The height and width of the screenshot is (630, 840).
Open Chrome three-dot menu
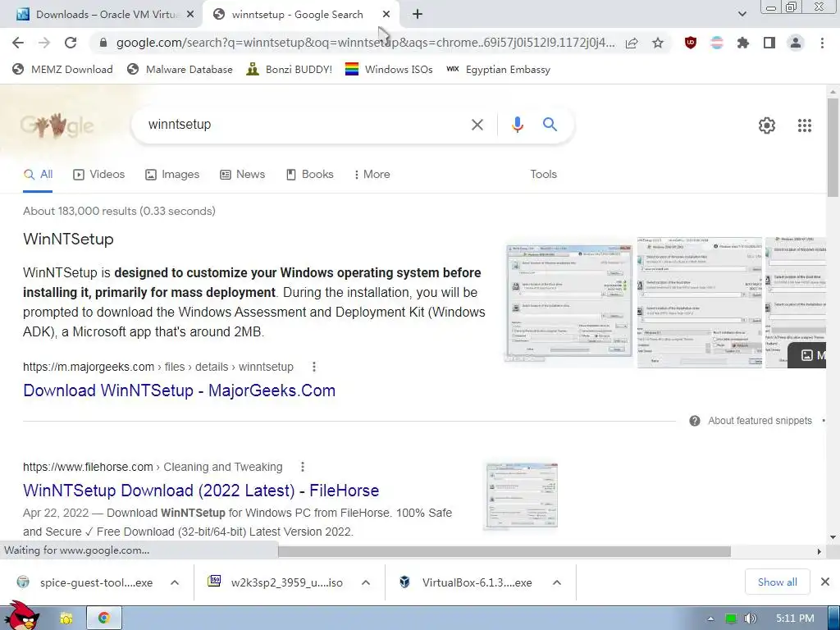822,43
